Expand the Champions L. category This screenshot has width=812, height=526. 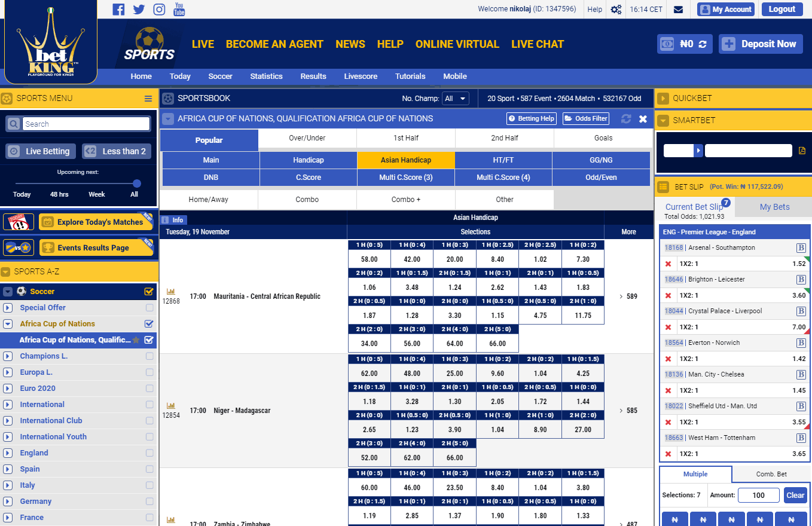(8, 356)
